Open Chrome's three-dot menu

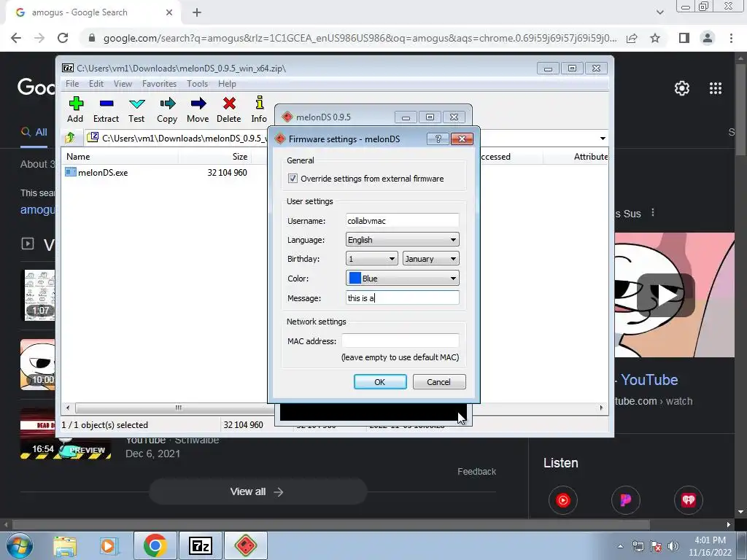(731, 38)
